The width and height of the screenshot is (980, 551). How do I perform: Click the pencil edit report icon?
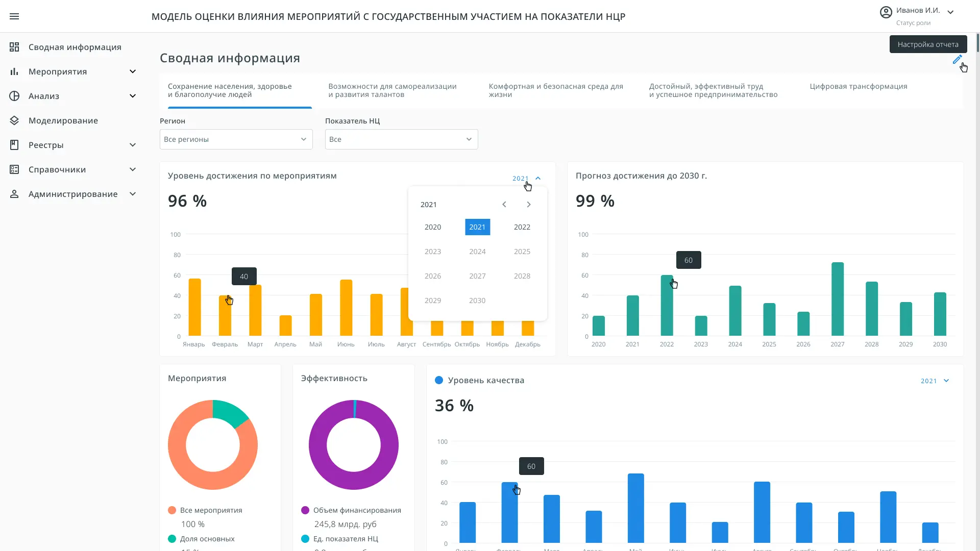[957, 60]
